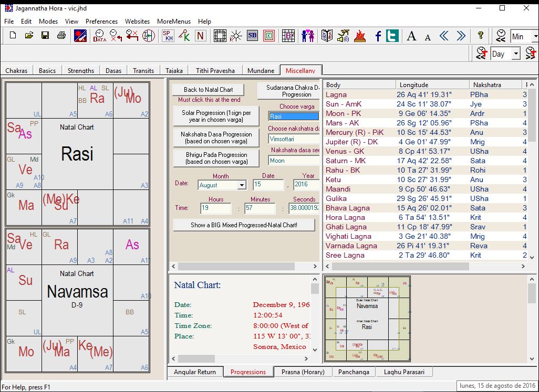
Task: Open chart with folder icon
Action: pyautogui.click(x=29, y=35)
